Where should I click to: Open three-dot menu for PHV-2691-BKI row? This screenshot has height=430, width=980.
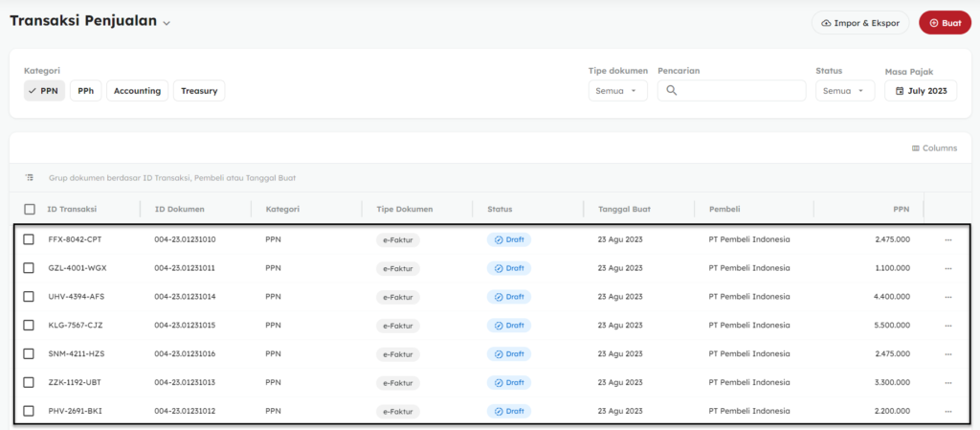[x=948, y=411]
